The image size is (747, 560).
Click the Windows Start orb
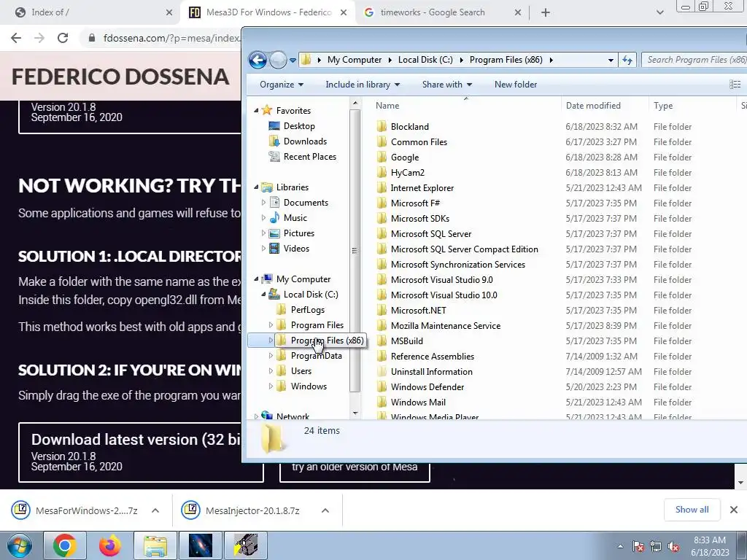20,545
